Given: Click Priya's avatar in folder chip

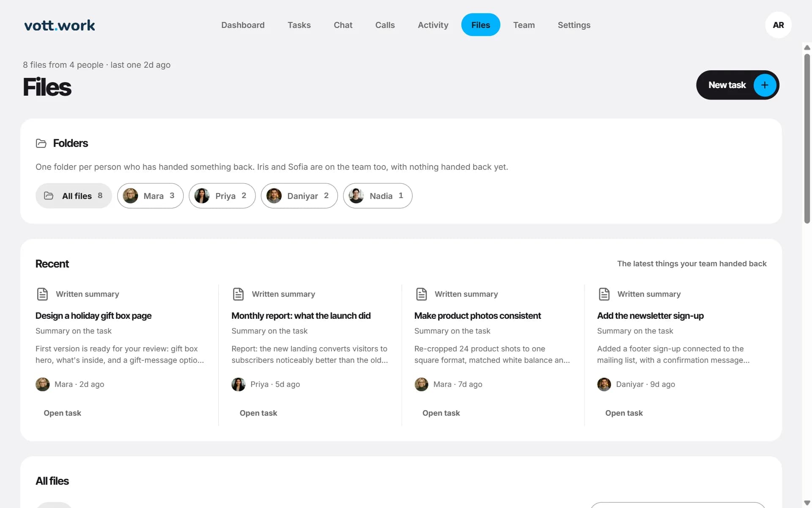Looking at the screenshot, I should coord(202,196).
